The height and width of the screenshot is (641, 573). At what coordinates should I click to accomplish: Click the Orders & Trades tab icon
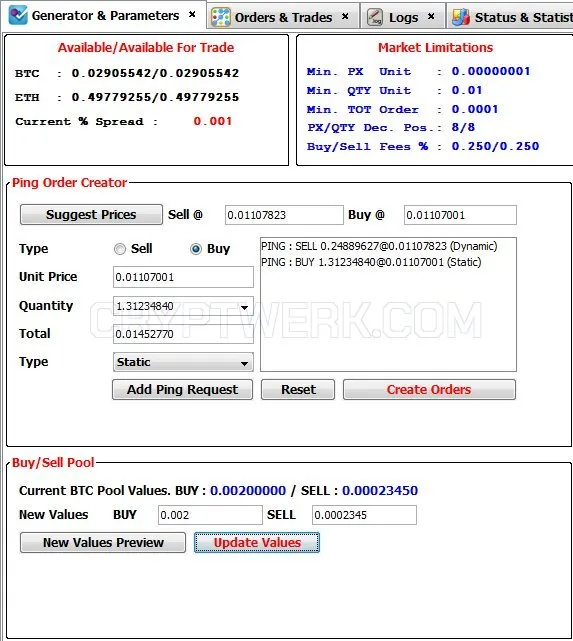(221, 17)
